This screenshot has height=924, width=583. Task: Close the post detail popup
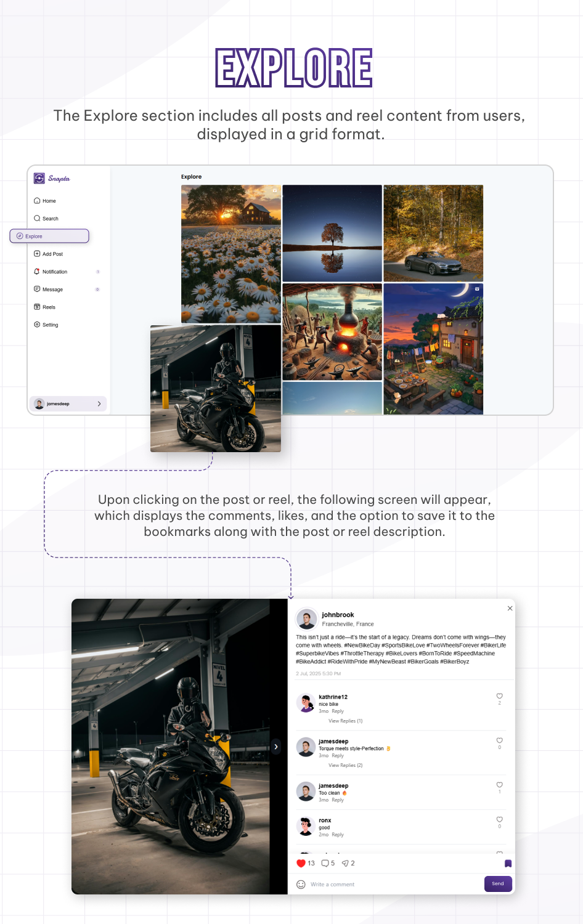coord(510,608)
